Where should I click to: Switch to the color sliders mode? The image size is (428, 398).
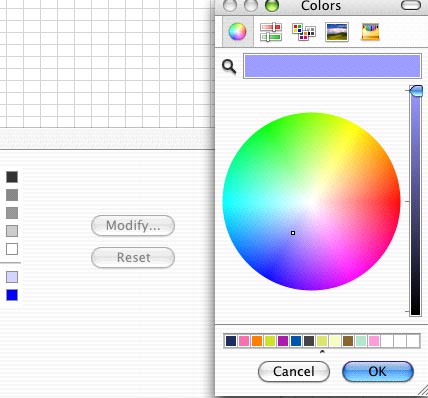pyautogui.click(x=271, y=32)
